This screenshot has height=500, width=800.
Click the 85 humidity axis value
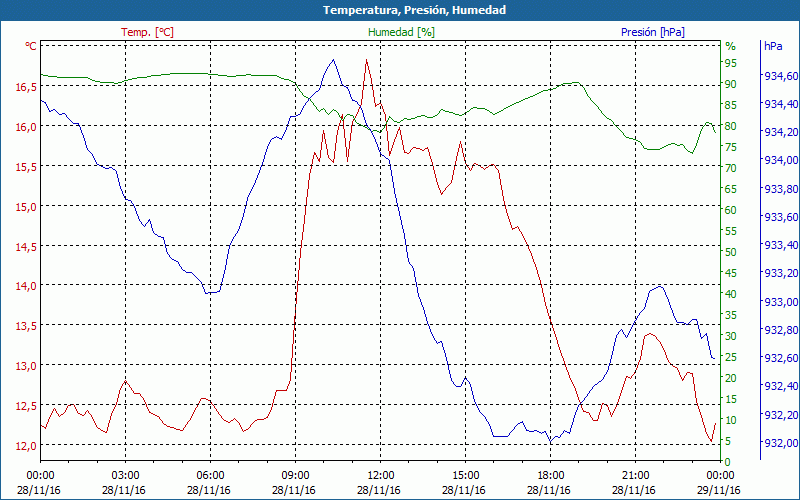pos(731,105)
